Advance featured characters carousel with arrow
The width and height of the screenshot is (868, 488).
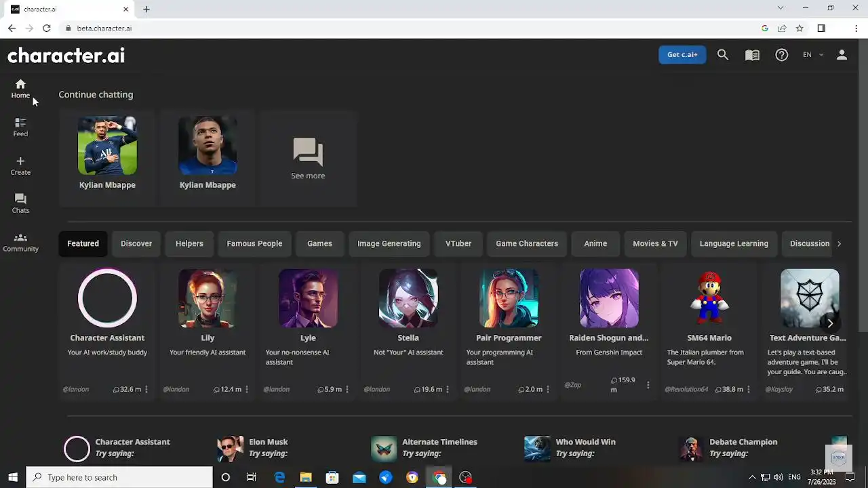point(830,323)
